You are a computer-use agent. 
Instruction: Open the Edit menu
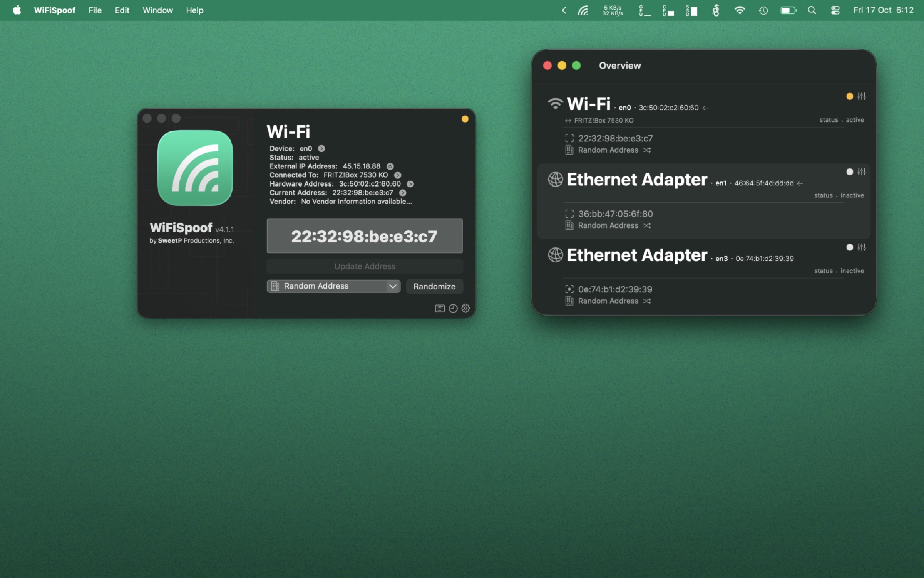(122, 10)
